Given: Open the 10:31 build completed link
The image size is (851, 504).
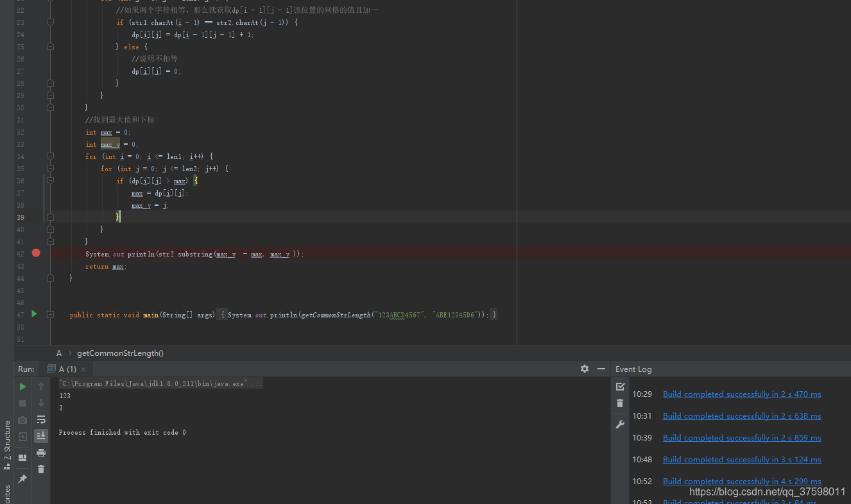Looking at the screenshot, I should [x=742, y=416].
